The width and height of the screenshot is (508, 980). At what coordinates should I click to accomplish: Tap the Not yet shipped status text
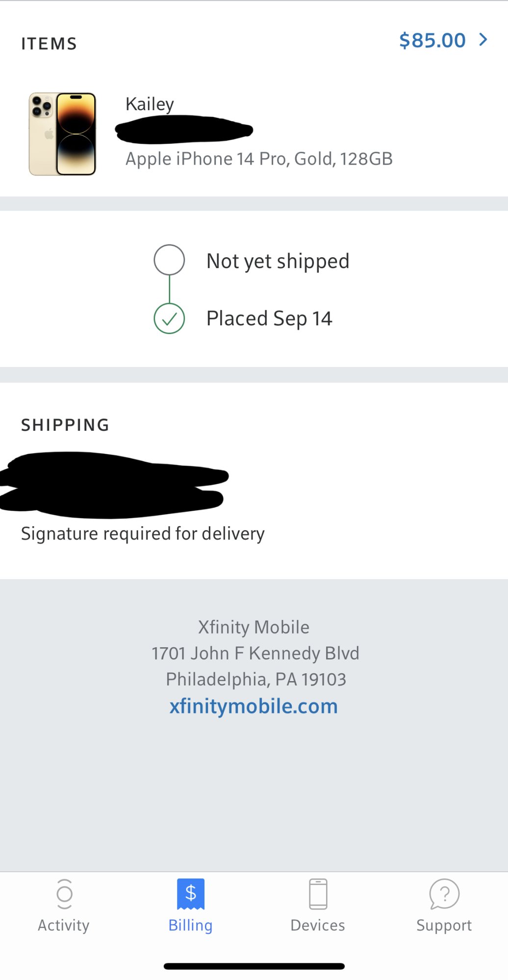point(278,261)
